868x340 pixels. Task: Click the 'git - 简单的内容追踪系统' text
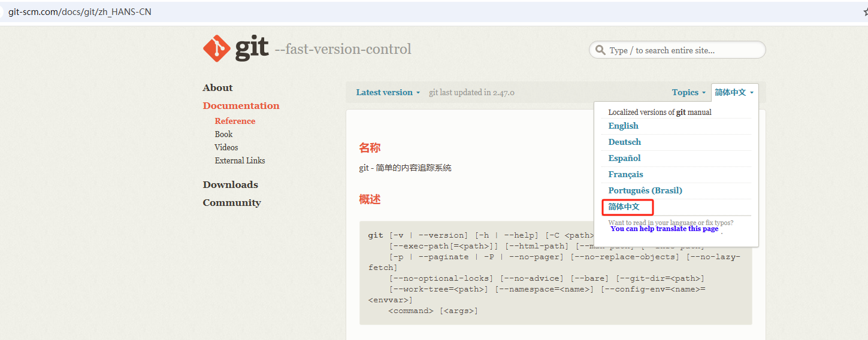[405, 168]
